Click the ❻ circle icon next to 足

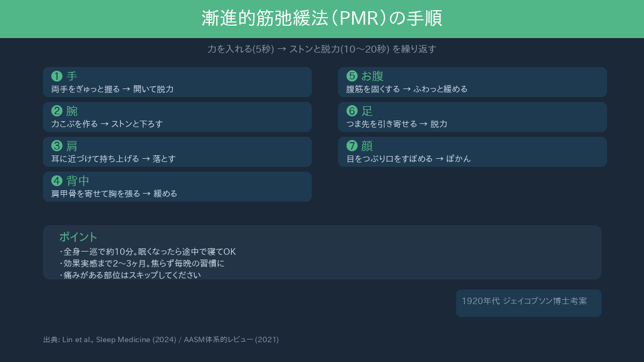pyautogui.click(x=351, y=111)
